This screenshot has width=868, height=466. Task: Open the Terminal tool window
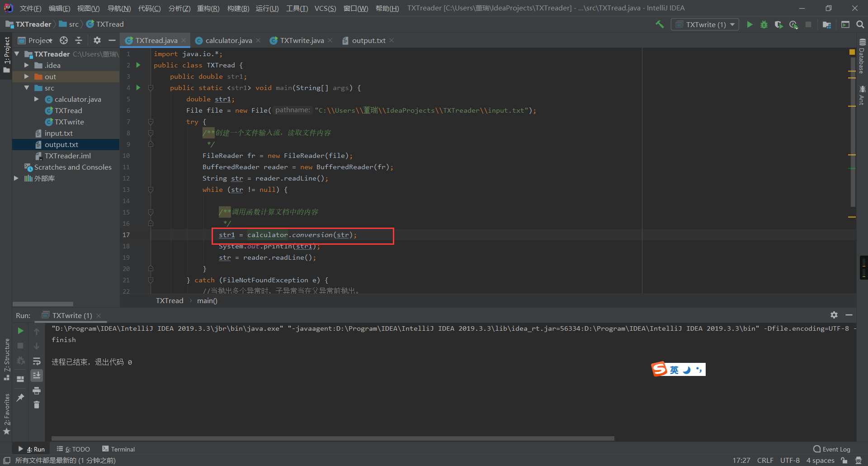[x=118, y=449]
